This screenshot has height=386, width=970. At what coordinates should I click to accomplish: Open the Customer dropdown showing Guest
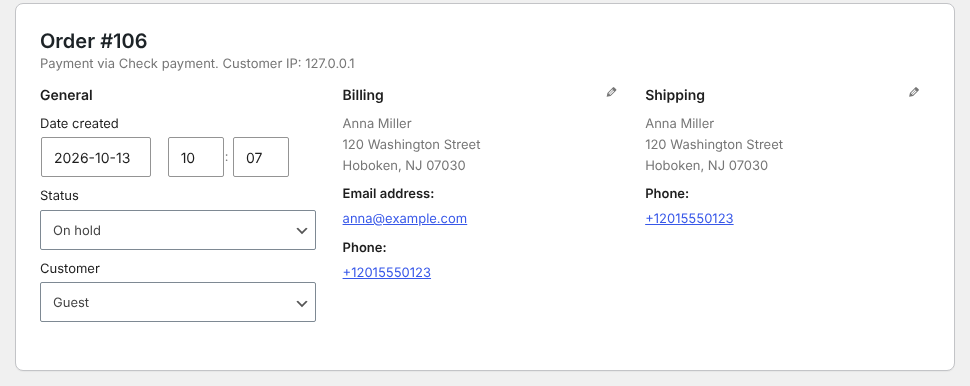pyautogui.click(x=178, y=302)
